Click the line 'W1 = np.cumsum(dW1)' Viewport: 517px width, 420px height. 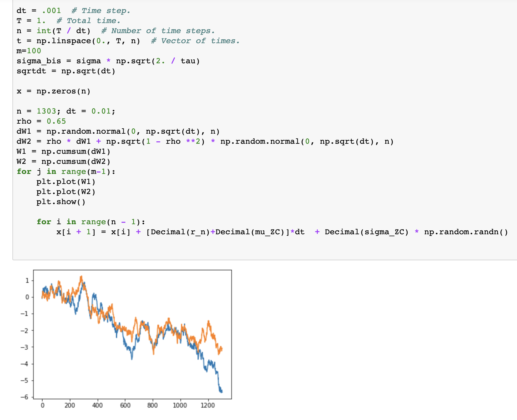(64, 151)
